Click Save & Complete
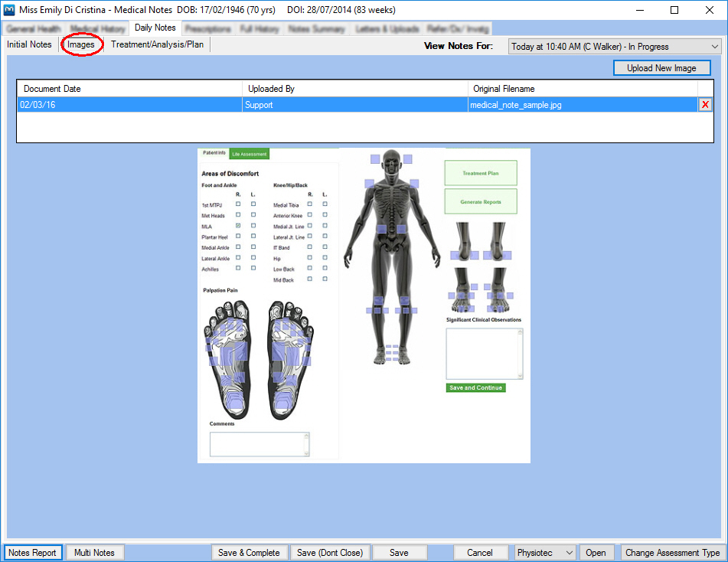Screen dimensions: 728x562 250,553
